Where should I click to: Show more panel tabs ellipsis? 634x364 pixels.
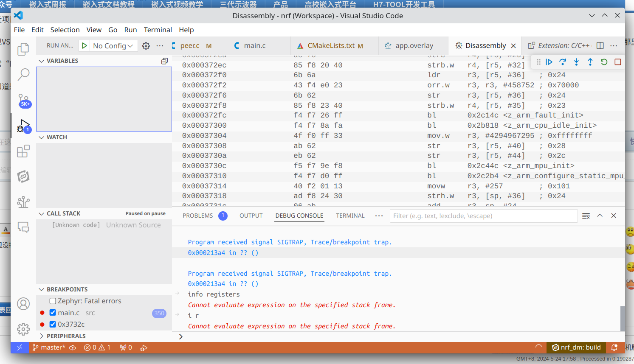pyautogui.click(x=379, y=216)
